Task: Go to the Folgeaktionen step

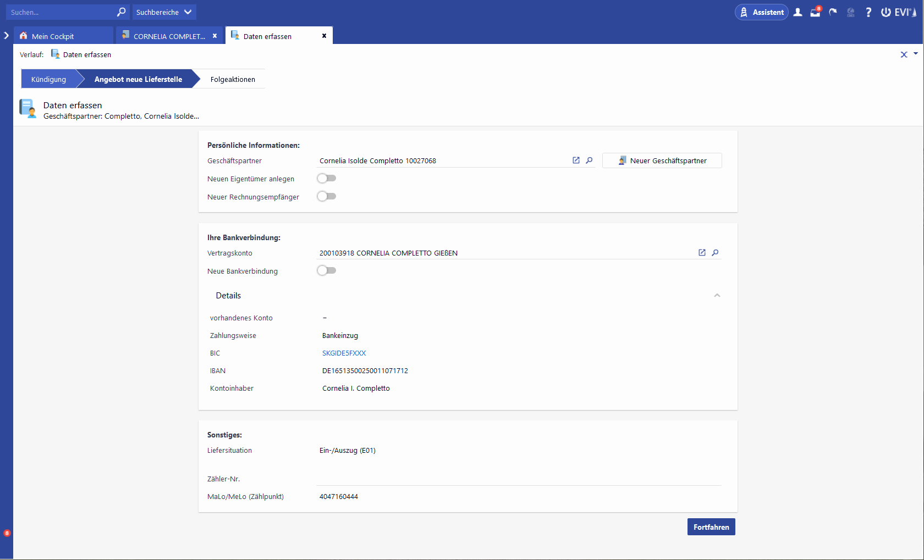Action: point(233,79)
